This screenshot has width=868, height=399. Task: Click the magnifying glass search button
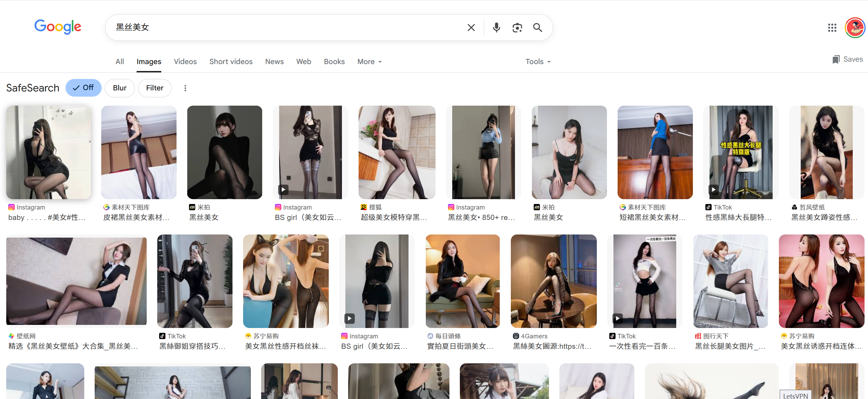(538, 27)
